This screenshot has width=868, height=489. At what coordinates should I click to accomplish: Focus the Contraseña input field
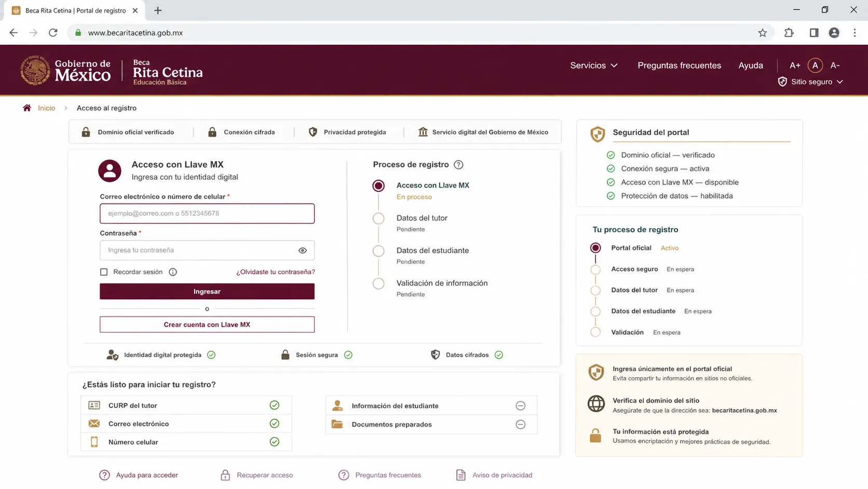207,250
